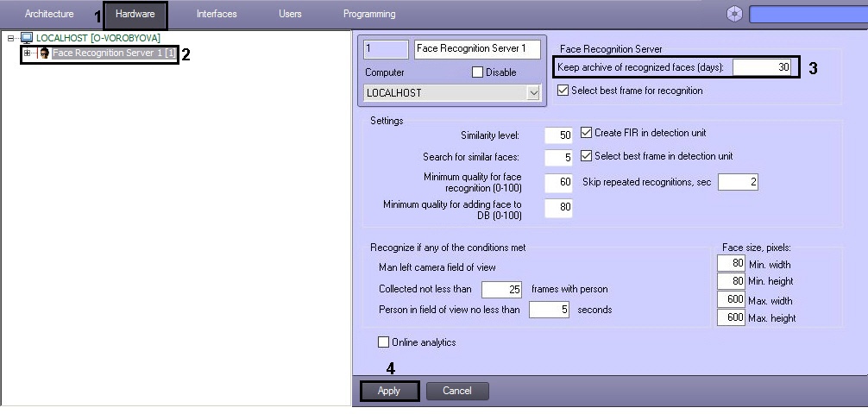Click the Collected frames with person field
868x414 pixels.
(503, 290)
